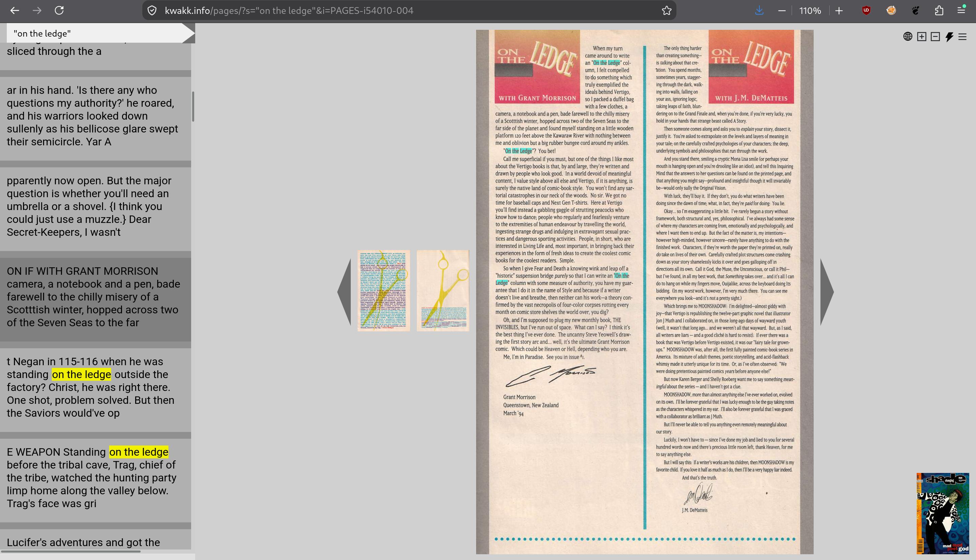This screenshot has width=976, height=560.
Task: Click the horizontal scrollbar under the results
Action: coord(70,552)
